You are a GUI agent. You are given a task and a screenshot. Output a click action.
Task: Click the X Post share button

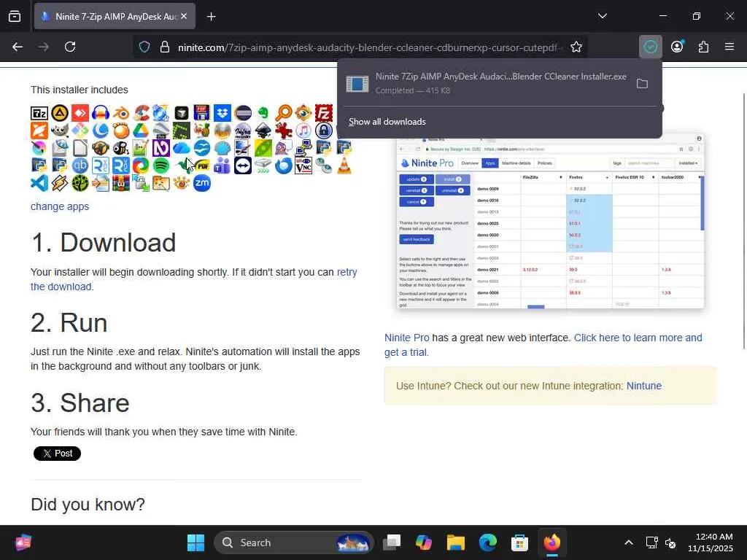(x=57, y=454)
